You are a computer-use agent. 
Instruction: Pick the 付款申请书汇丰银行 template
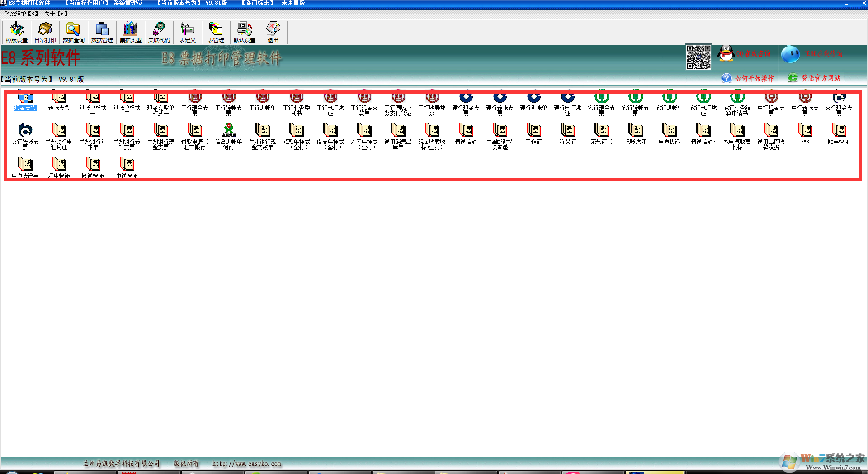pos(195,136)
